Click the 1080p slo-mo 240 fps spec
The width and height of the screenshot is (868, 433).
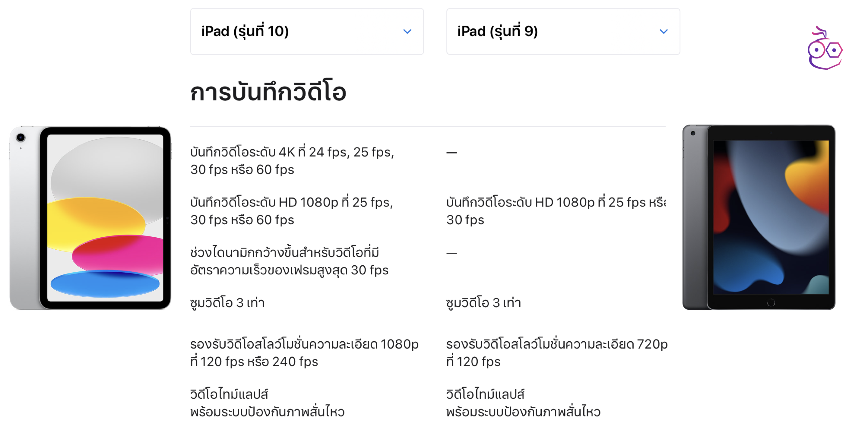(304, 352)
